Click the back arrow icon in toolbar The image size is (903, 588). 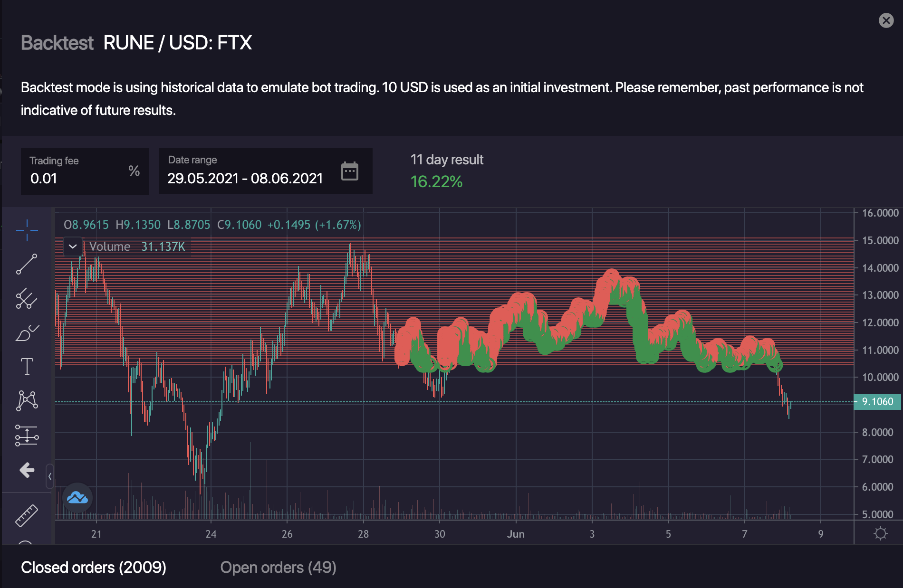(x=27, y=470)
